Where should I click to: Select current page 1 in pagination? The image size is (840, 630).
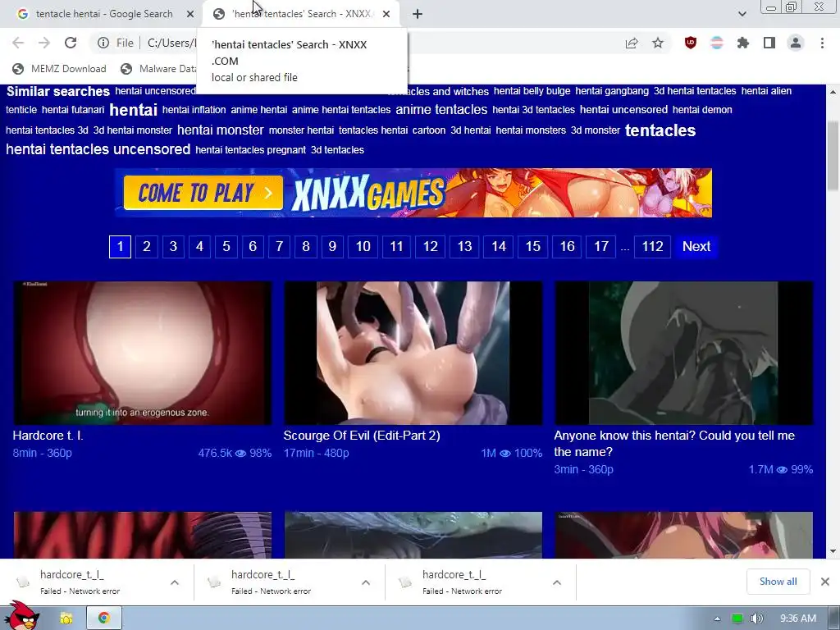click(x=120, y=246)
